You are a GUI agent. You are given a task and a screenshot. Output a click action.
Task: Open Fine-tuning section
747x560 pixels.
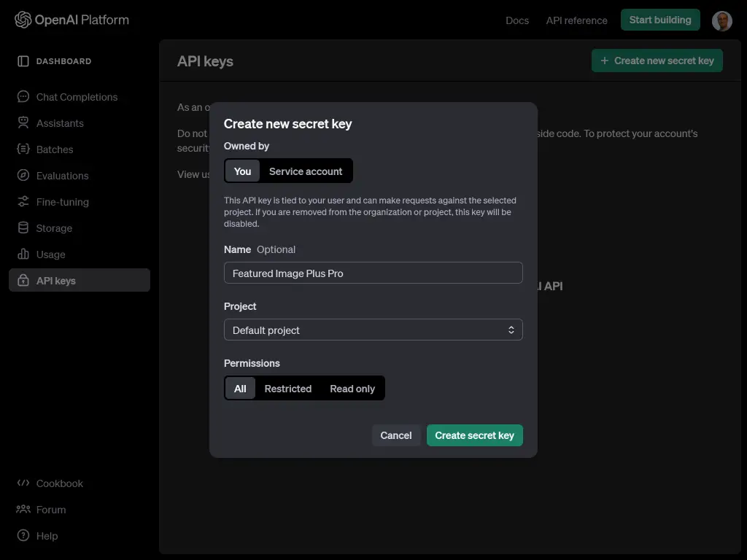[x=79, y=201]
